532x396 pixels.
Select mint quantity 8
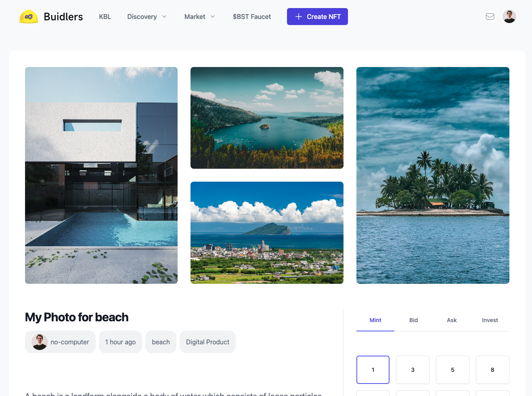coord(492,370)
